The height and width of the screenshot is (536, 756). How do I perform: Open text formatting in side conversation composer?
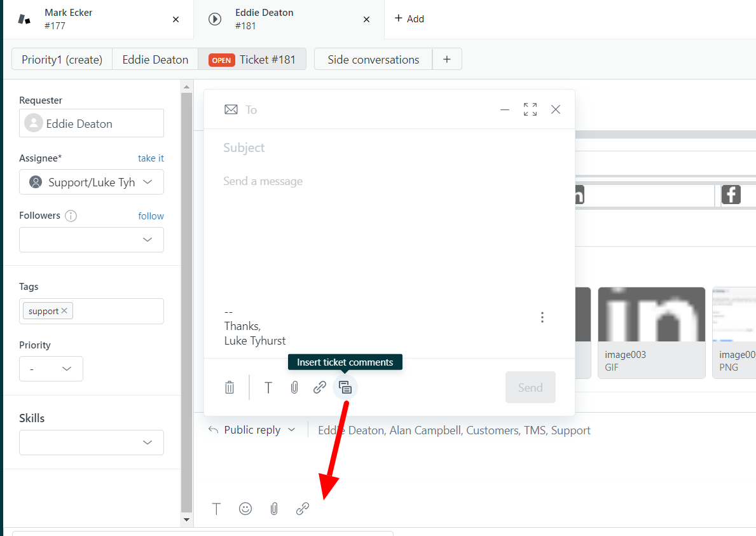tap(268, 387)
